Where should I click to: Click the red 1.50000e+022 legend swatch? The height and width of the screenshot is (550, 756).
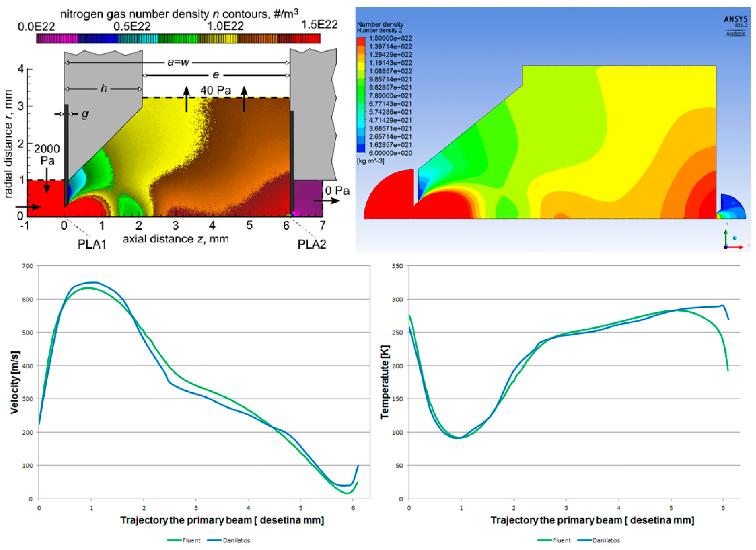361,42
